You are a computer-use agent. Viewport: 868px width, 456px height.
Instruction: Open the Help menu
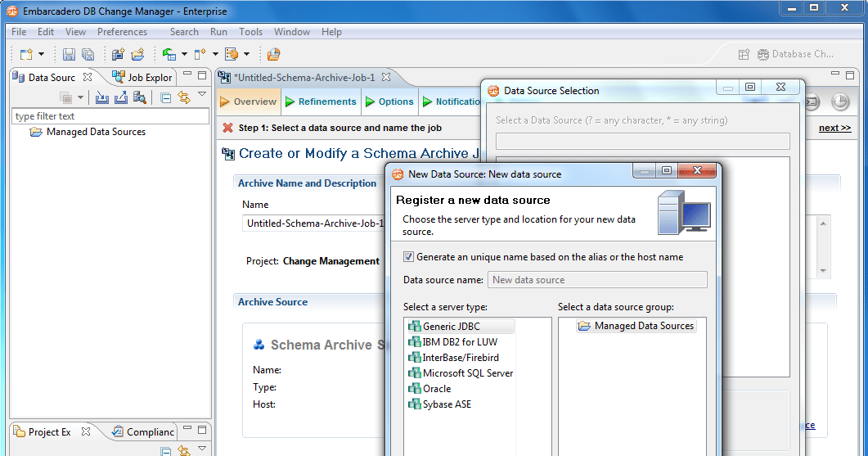coord(331,32)
